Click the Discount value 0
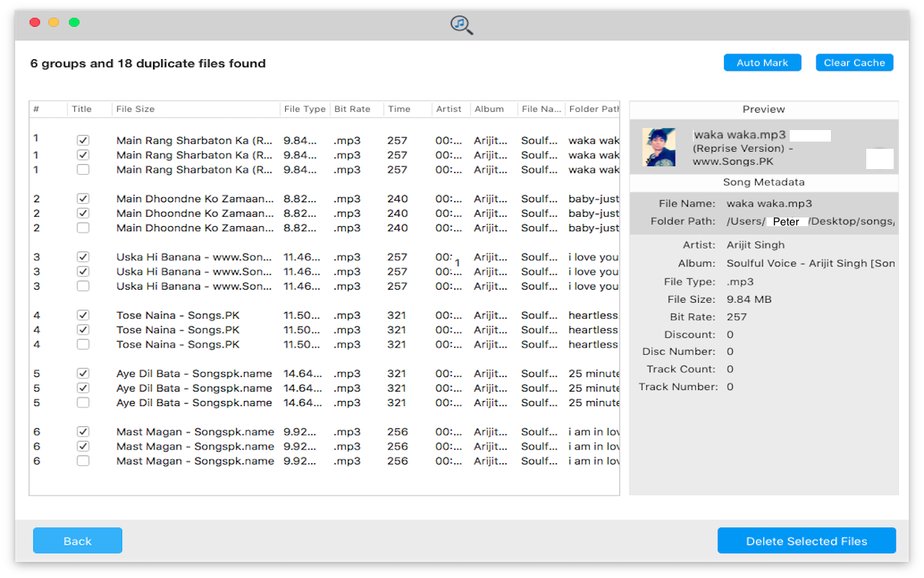The width and height of the screenshot is (924, 578). tap(730, 335)
